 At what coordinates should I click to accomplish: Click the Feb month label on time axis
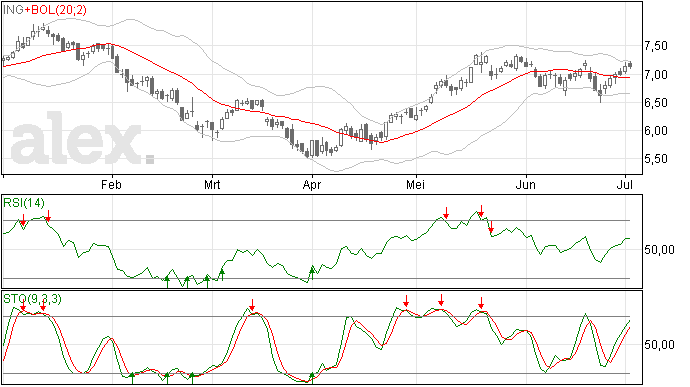111,184
